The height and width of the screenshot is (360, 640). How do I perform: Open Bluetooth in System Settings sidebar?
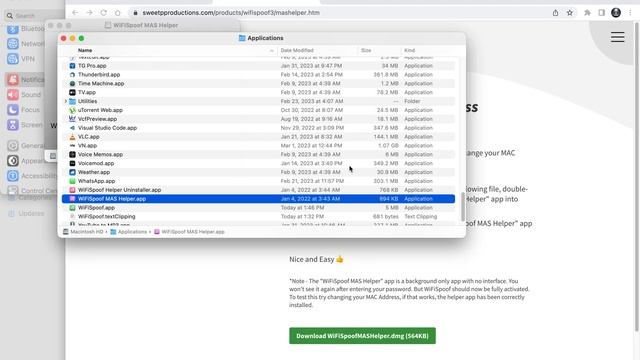tap(26, 29)
